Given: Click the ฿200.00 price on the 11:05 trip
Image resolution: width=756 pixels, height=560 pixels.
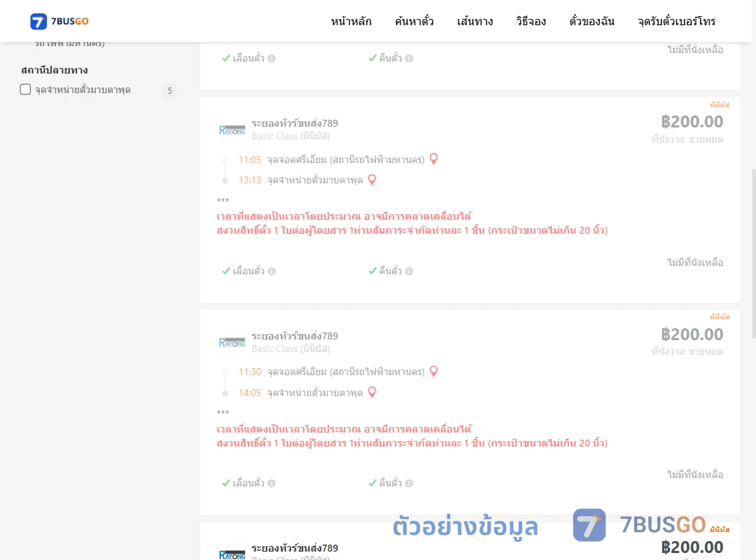Looking at the screenshot, I should (692, 122).
